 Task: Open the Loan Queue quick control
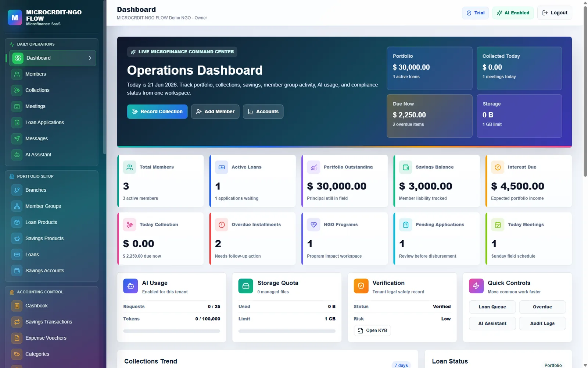coord(492,307)
